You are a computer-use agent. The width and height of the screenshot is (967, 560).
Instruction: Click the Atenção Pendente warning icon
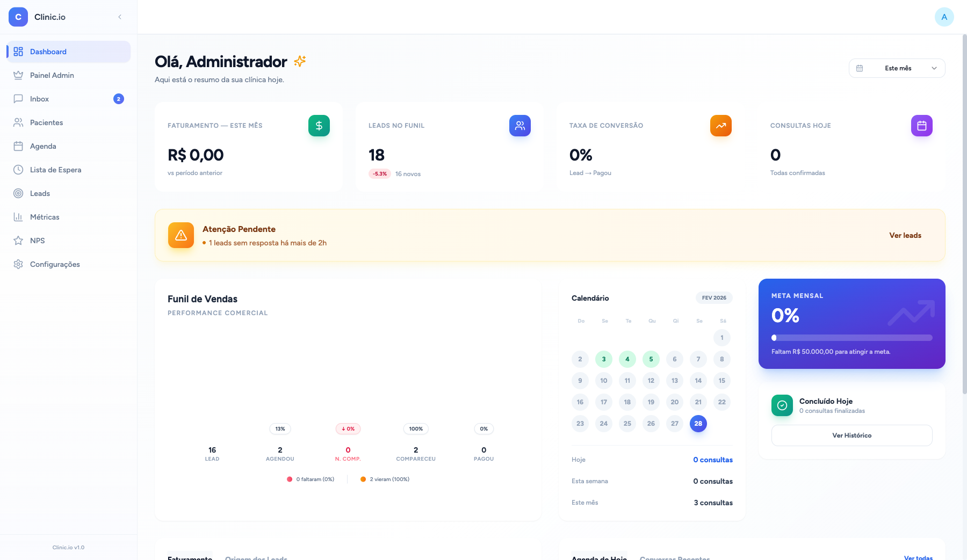pyautogui.click(x=181, y=235)
